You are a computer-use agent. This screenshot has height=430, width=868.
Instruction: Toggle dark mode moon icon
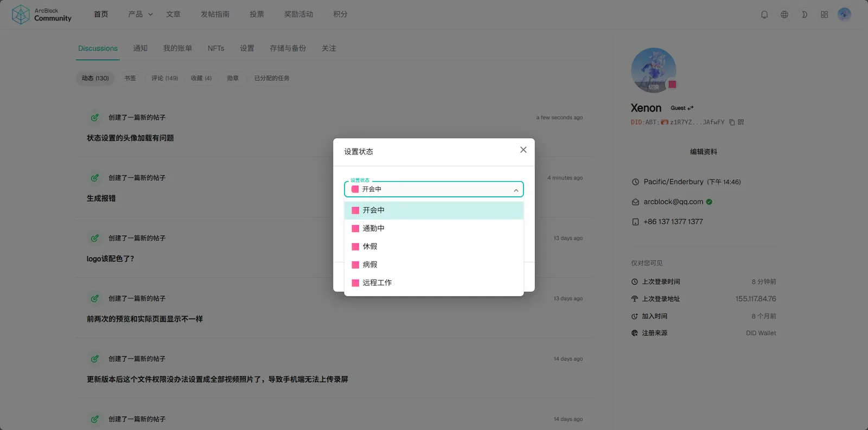(805, 15)
